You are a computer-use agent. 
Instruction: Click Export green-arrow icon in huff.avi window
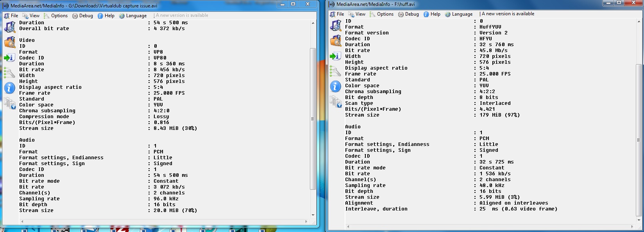tap(336, 56)
